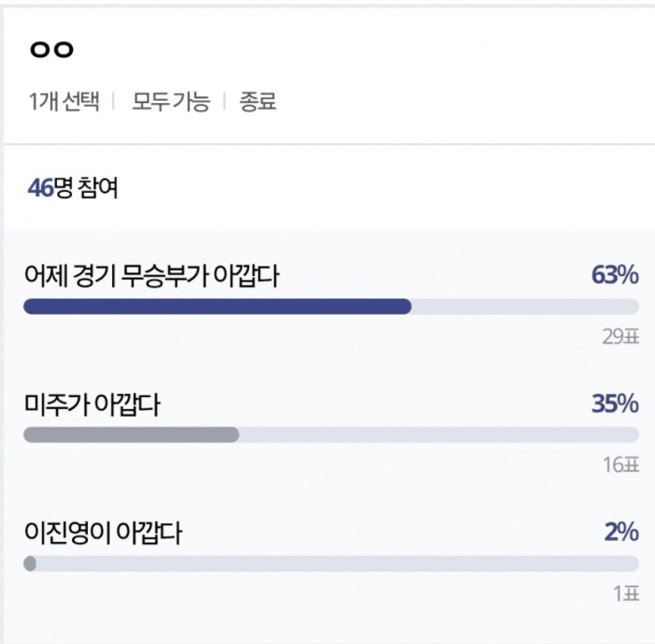Click the unfilled part of the 35% bar
This screenshot has height=644, width=655.
click(x=440, y=435)
